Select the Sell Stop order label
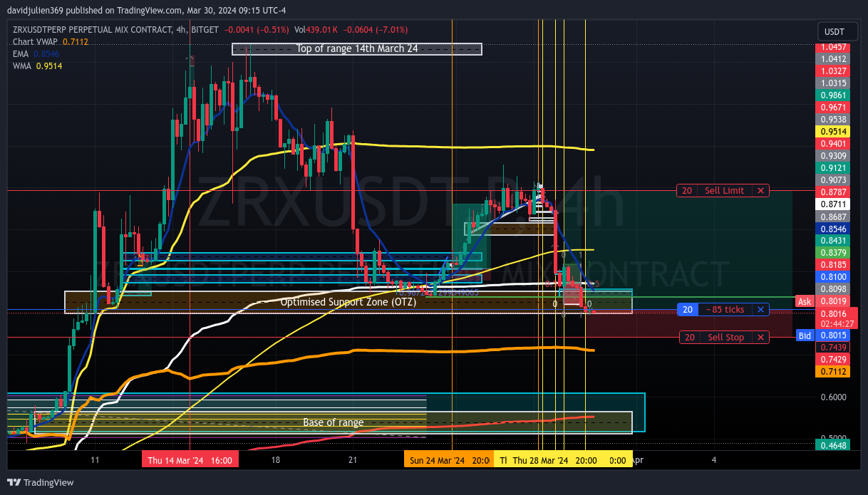Image resolution: width=868 pixels, height=495 pixels. pyautogui.click(x=724, y=338)
